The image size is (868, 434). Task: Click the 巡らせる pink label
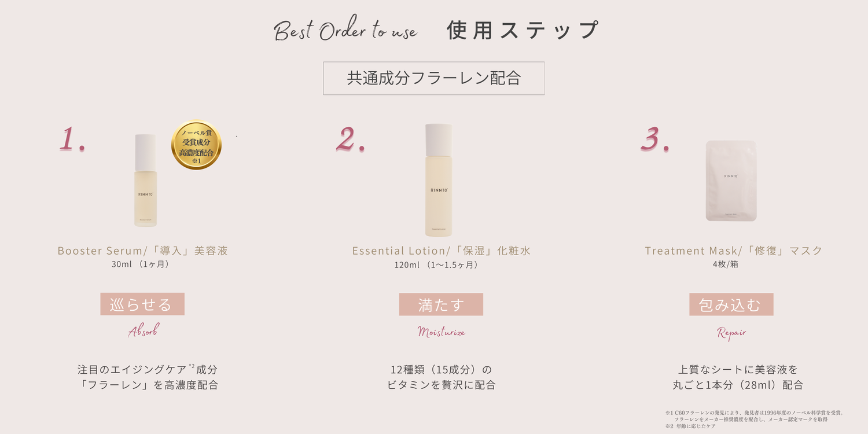(142, 304)
